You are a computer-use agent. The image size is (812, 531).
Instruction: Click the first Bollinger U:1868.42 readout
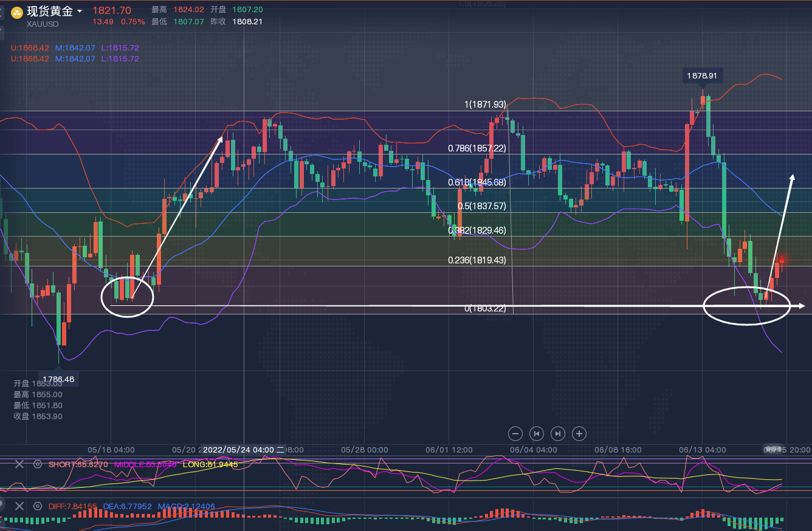click(x=30, y=47)
